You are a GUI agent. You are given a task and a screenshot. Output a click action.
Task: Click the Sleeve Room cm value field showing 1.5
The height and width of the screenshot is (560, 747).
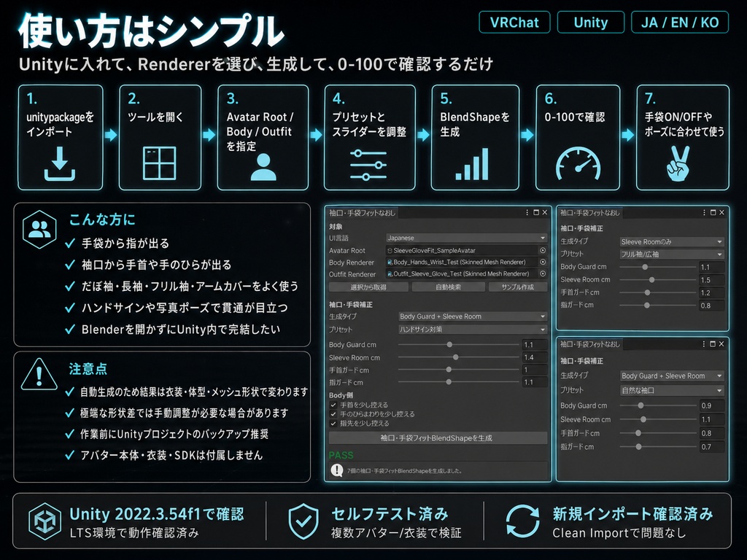tap(712, 280)
